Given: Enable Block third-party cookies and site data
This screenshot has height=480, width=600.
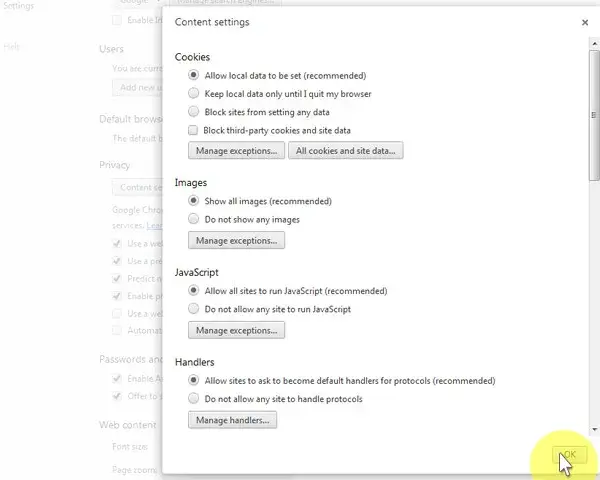Looking at the screenshot, I should [x=193, y=130].
